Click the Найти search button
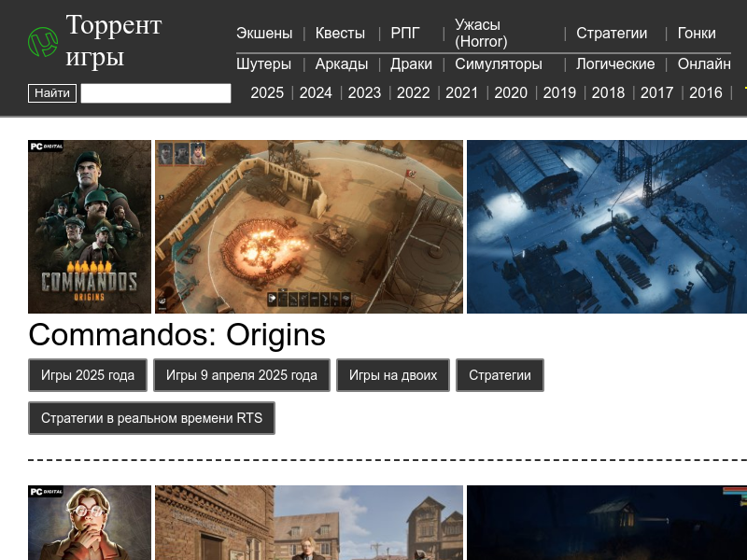This screenshot has width=747, height=560. pyautogui.click(x=52, y=92)
